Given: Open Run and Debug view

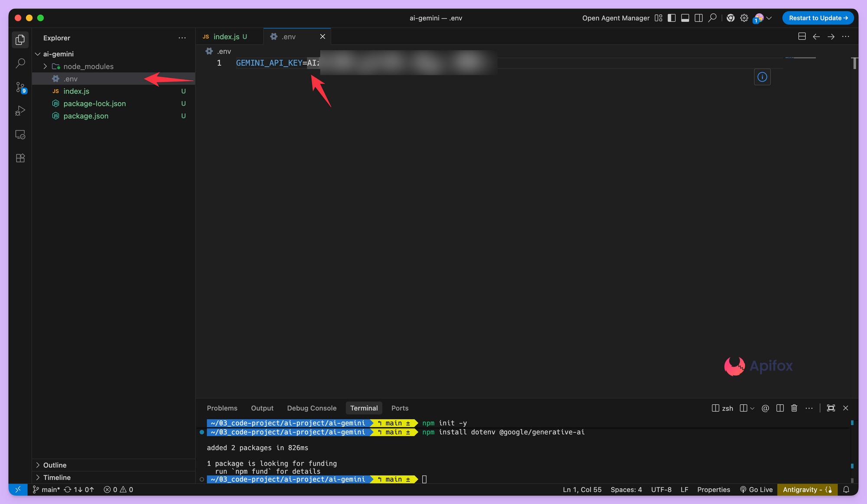Looking at the screenshot, I should 20,111.
